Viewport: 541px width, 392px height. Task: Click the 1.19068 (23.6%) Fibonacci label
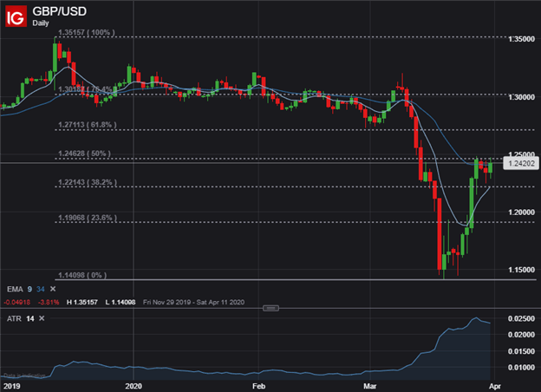tap(88, 218)
